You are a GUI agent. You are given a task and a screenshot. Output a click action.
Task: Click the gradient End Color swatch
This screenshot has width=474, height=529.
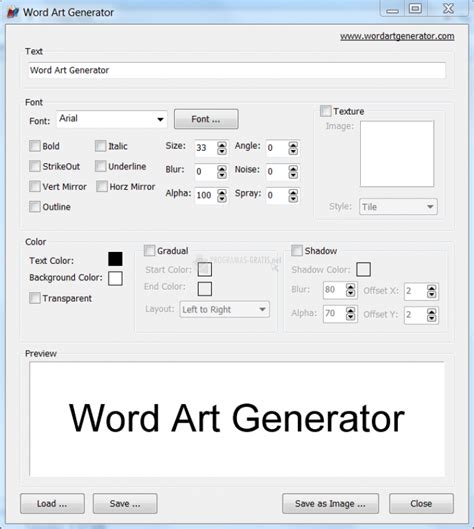pyautogui.click(x=205, y=289)
